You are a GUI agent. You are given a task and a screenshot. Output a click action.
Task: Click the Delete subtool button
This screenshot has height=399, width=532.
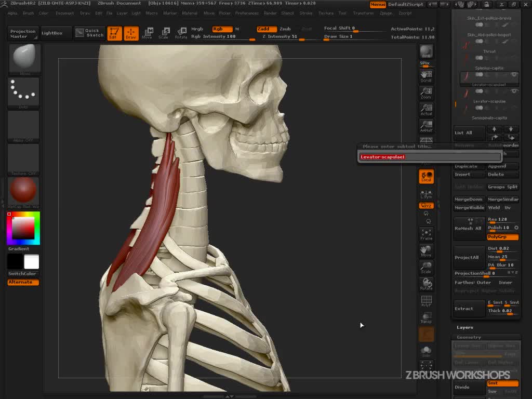pos(503,175)
